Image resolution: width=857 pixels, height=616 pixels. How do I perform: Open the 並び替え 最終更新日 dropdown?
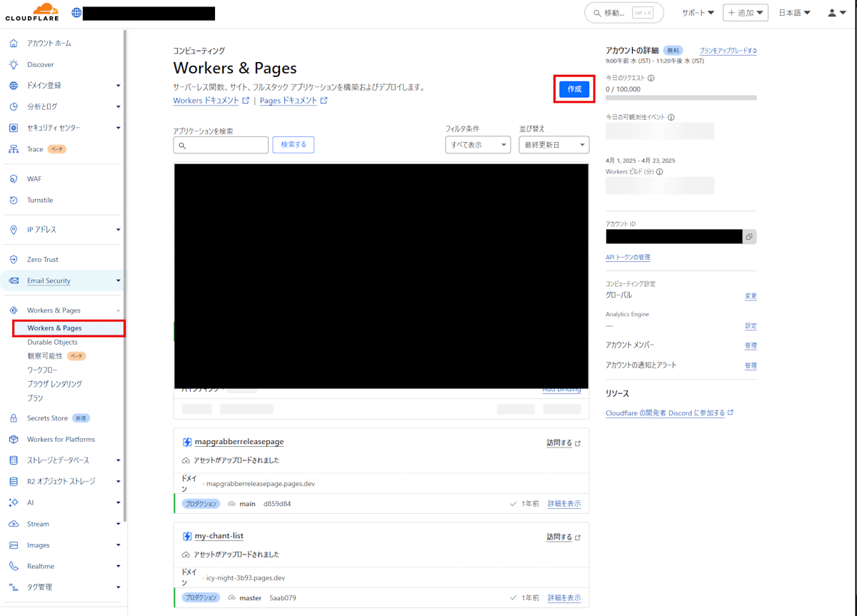point(554,145)
